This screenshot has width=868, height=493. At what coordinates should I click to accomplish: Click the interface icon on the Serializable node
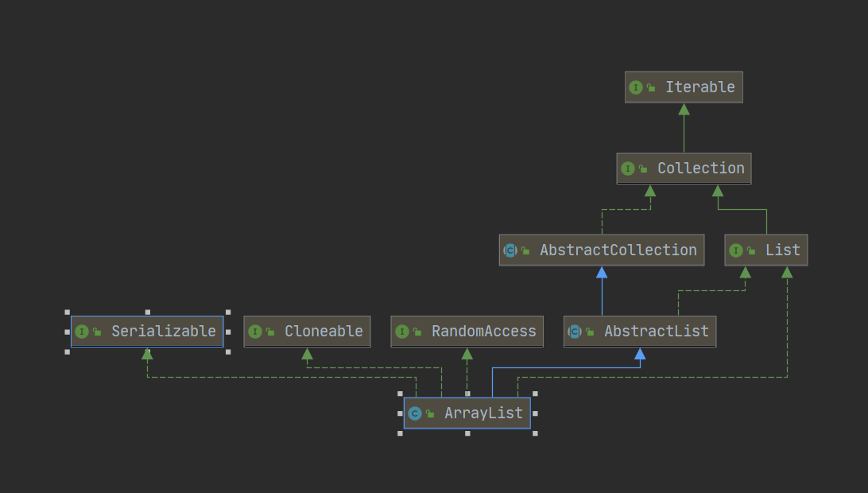pos(82,332)
